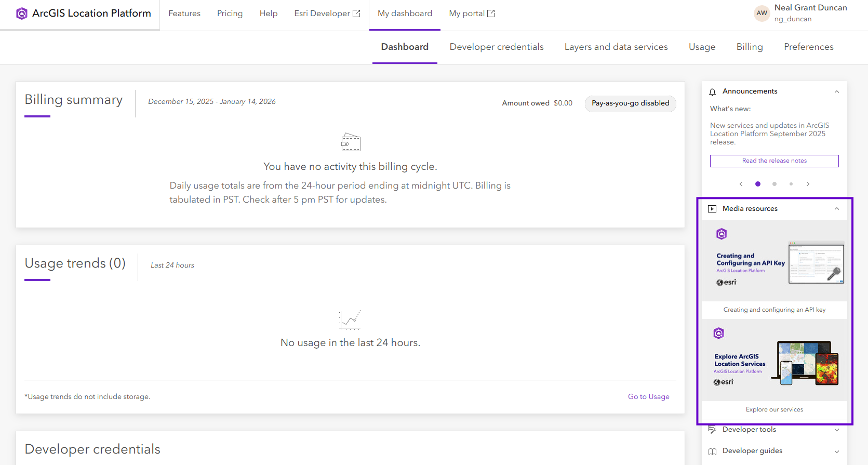This screenshot has width=868, height=465.
Task: Go to next announcement with right arrow
Action: (808, 184)
